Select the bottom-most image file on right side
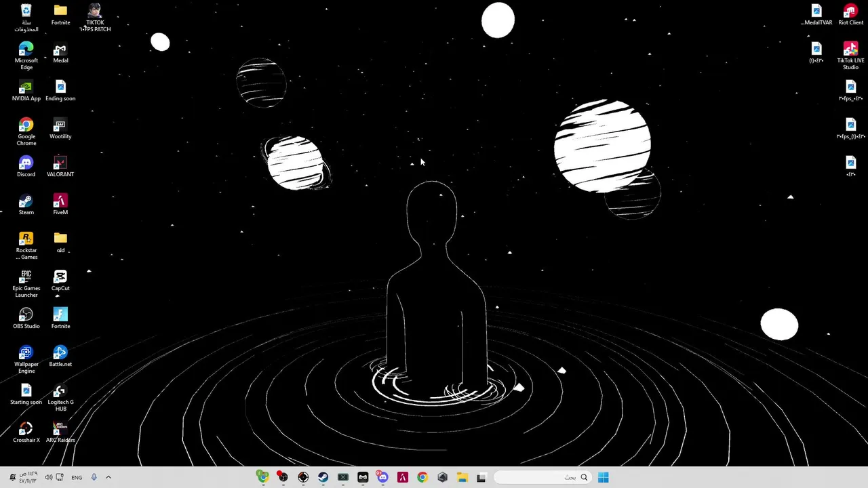 coord(850,167)
